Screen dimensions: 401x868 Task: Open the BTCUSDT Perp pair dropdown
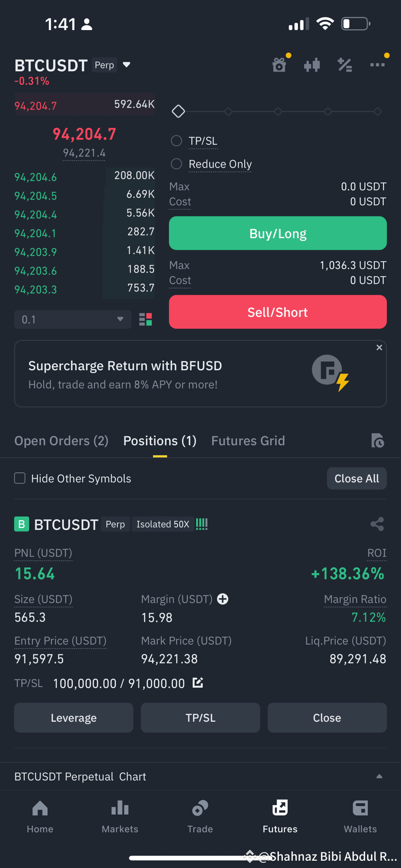[126, 64]
